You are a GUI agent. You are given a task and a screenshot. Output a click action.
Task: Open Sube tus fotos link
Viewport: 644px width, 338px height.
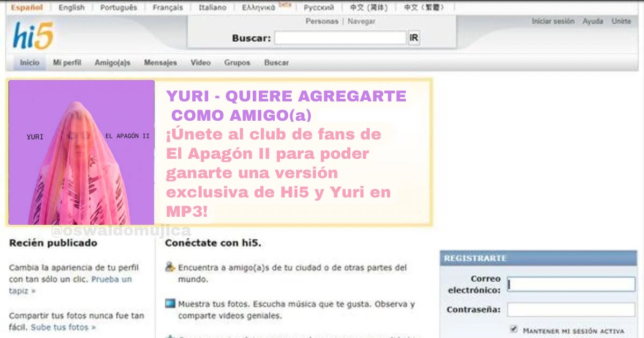click(63, 327)
